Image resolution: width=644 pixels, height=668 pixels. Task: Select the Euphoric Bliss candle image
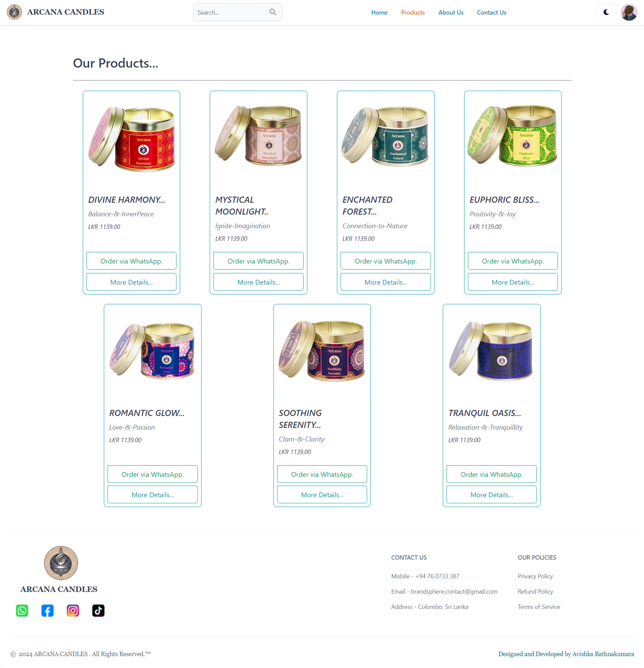click(513, 135)
